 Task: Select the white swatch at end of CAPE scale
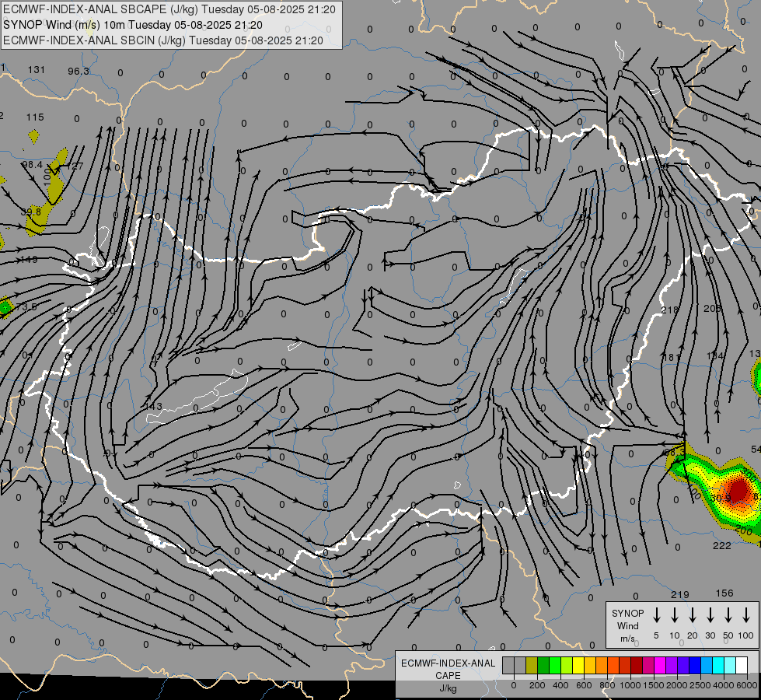(741, 665)
